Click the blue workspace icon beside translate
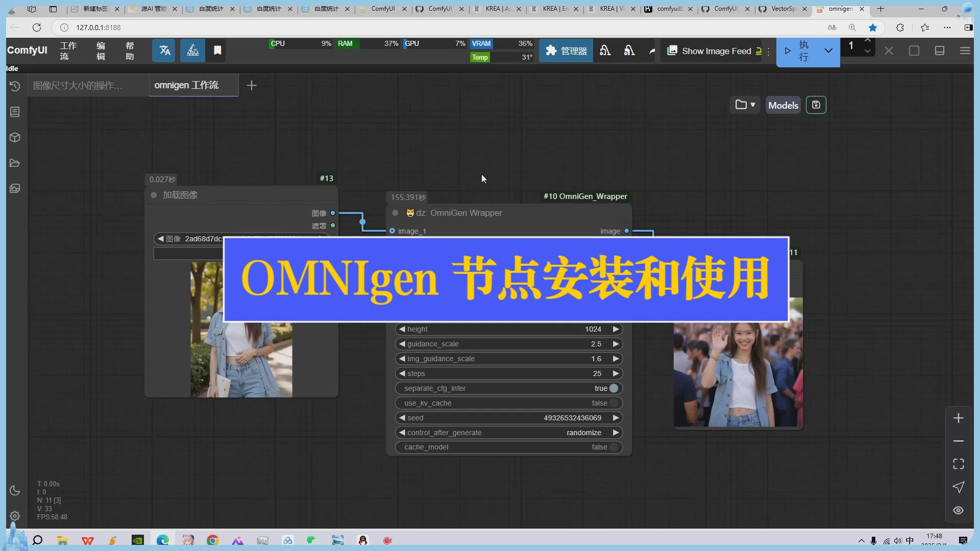 point(192,51)
